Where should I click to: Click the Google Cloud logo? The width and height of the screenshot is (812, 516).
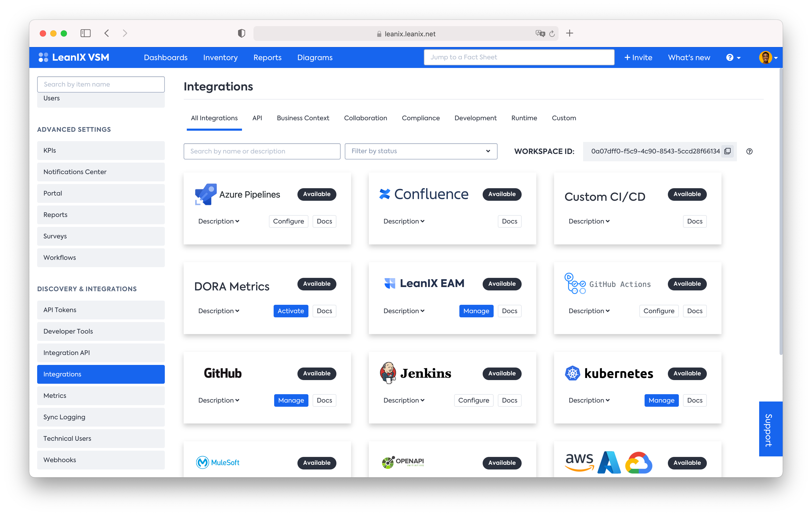(639, 463)
